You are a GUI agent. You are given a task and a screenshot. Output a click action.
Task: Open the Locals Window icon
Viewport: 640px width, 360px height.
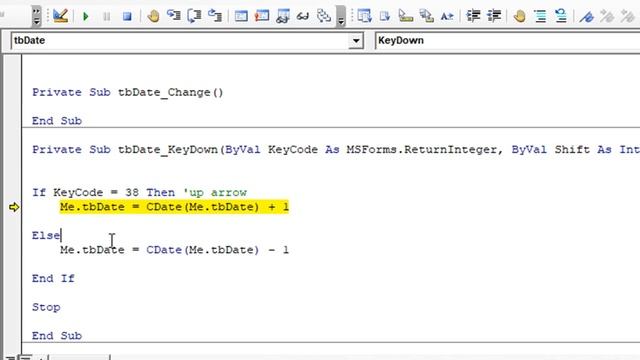pos(241,16)
